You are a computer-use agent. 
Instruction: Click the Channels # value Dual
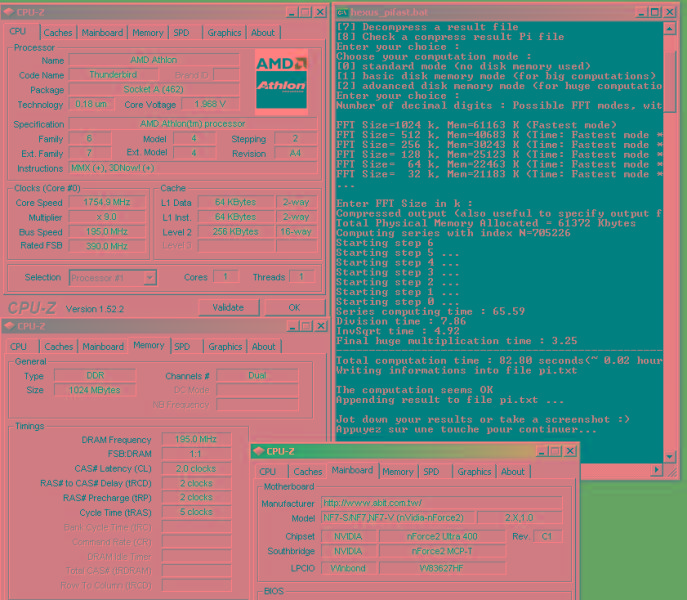point(257,376)
